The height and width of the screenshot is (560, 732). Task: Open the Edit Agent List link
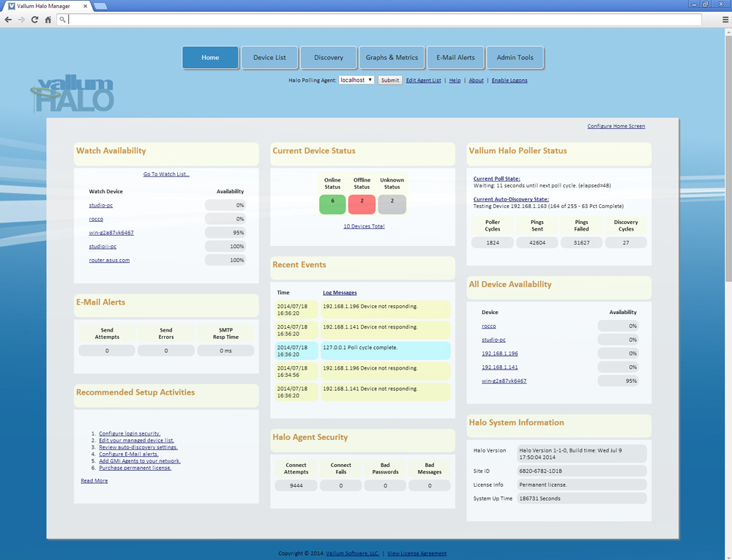click(x=423, y=81)
